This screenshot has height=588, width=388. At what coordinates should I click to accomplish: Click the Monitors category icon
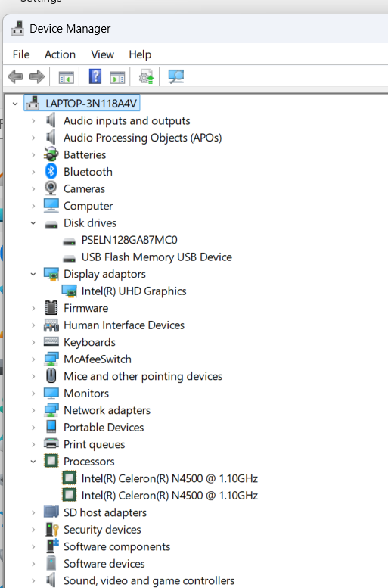click(x=51, y=393)
